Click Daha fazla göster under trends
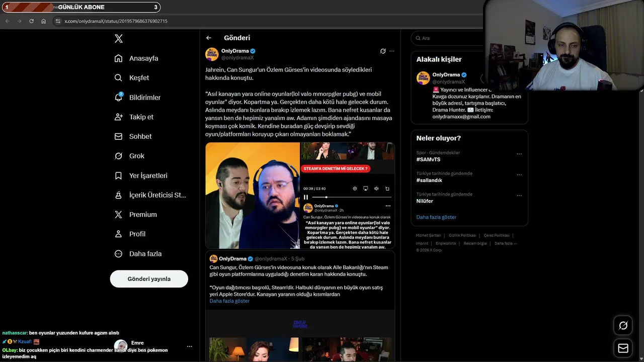The height and width of the screenshot is (362, 644). 436,217
